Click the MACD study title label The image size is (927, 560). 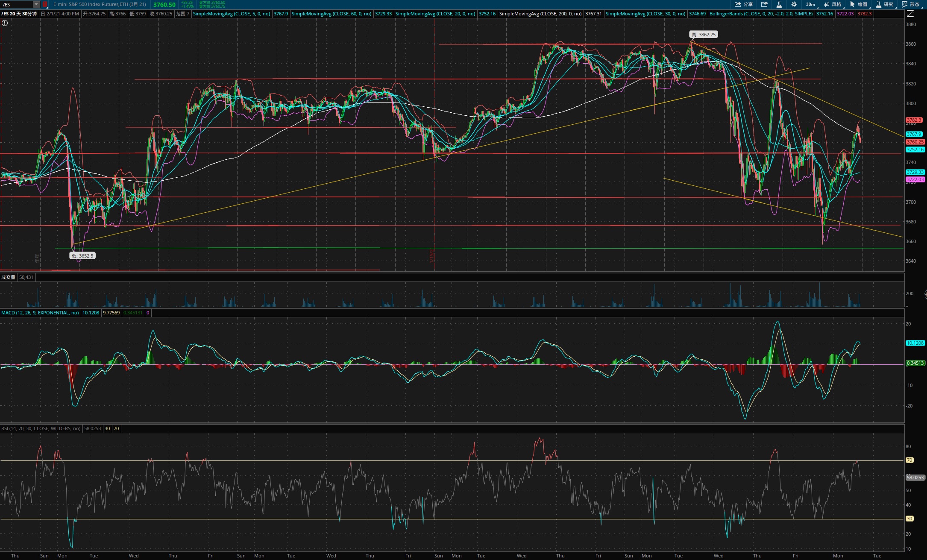(x=40, y=313)
